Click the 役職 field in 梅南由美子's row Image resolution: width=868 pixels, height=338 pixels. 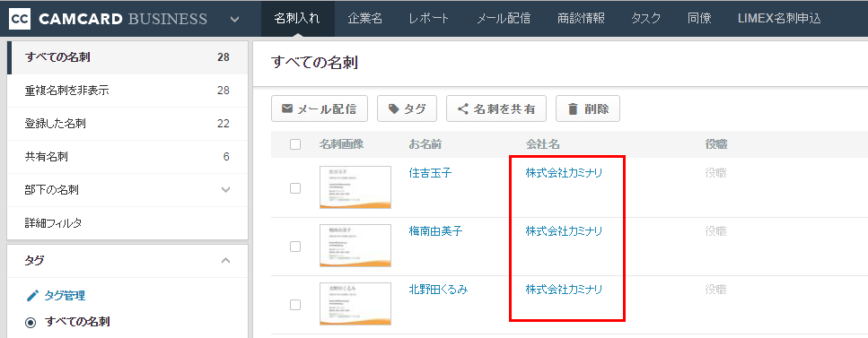715,230
